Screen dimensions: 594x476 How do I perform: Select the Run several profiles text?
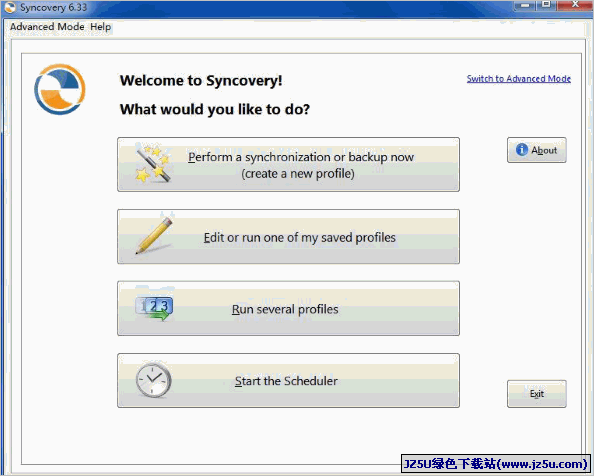coord(285,309)
